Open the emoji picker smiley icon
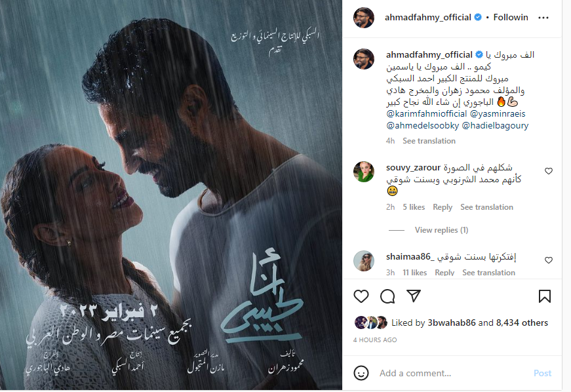The image size is (571, 392). point(361,373)
